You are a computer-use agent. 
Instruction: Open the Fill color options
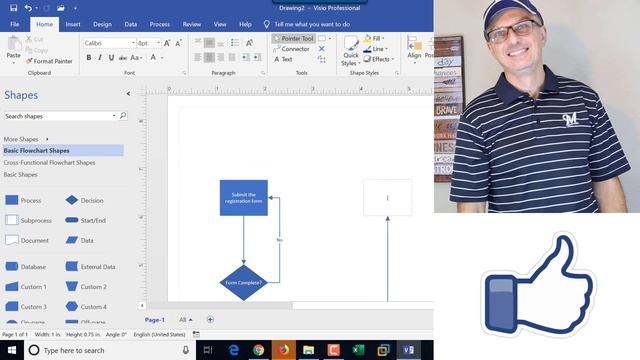point(373,38)
